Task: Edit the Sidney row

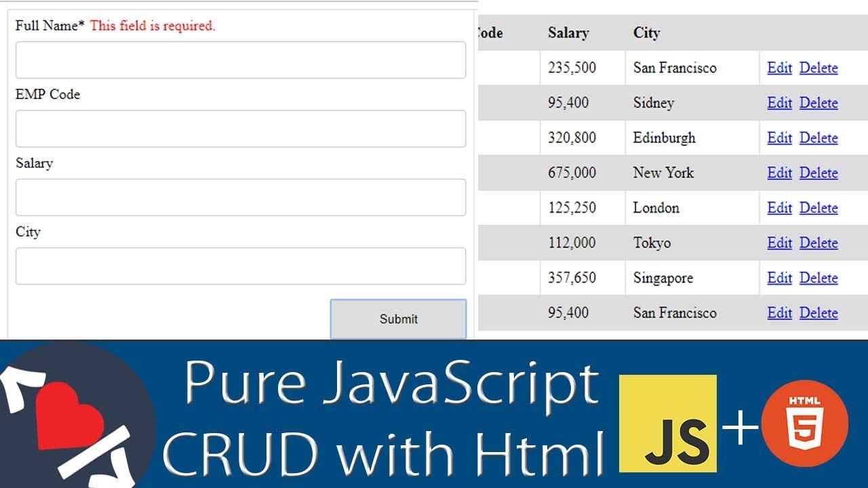Action: point(779,103)
